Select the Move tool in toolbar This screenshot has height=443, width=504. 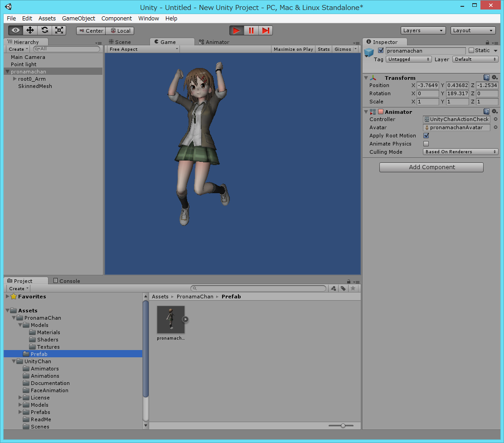[30, 30]
